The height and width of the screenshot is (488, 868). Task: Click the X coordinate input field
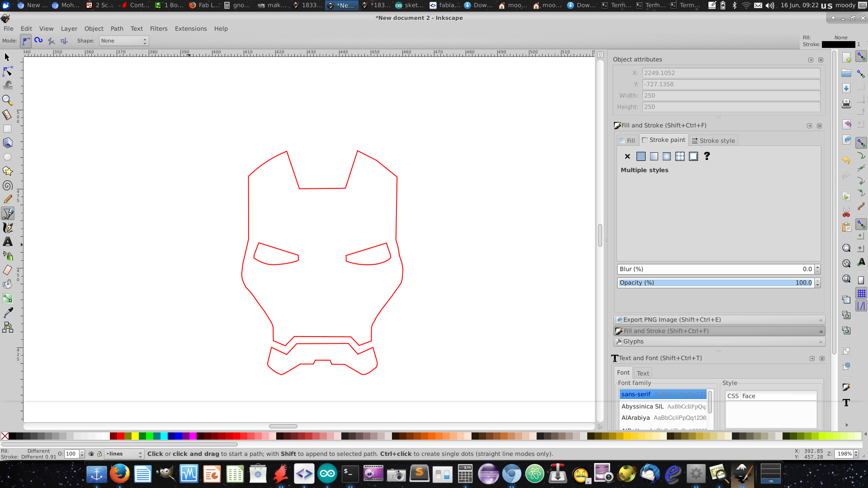(x=731, y=73)
